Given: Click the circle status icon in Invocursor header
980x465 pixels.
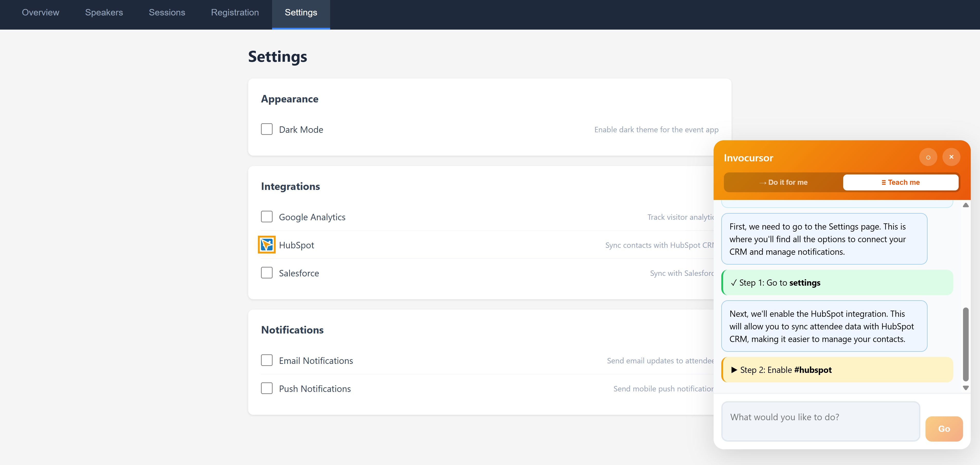Looking at the screenshot, I should point(928,156).
